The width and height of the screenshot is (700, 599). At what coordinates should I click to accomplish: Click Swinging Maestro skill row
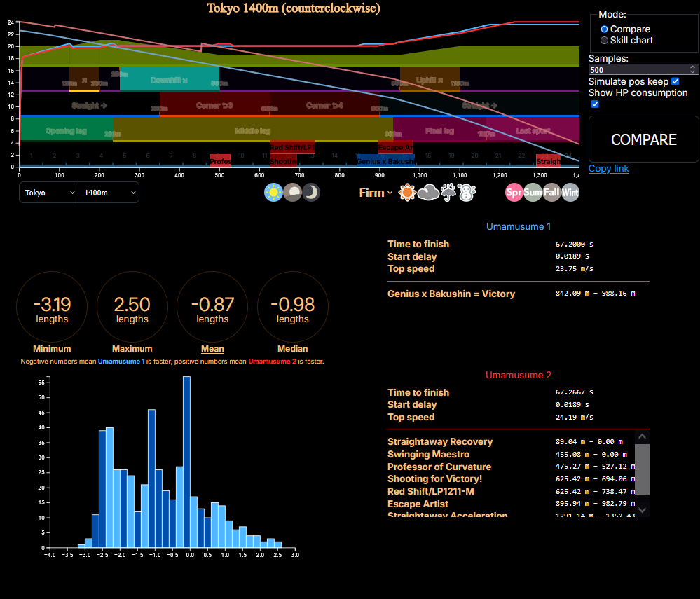click(x=511, y=454)
